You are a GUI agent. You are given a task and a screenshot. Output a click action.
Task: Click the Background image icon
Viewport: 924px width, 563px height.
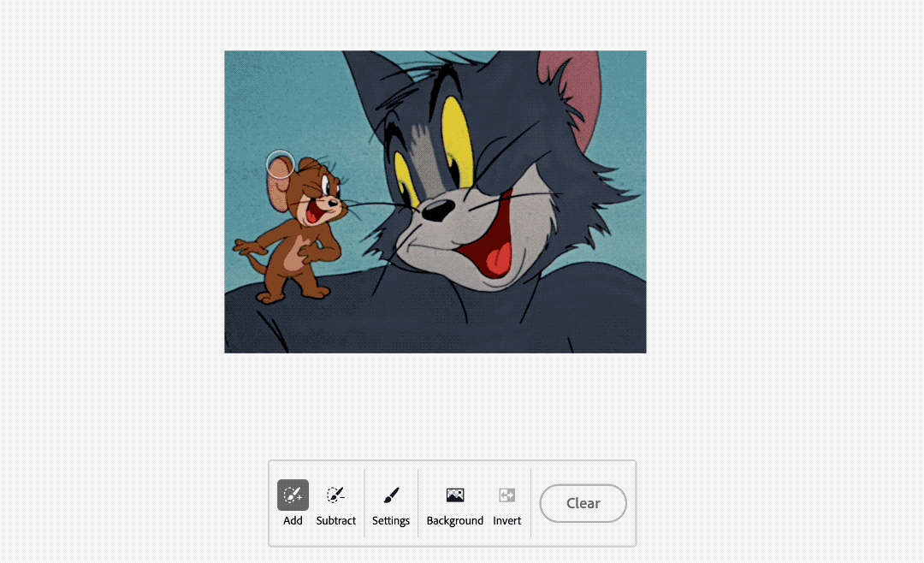click(x=455, y=495)
